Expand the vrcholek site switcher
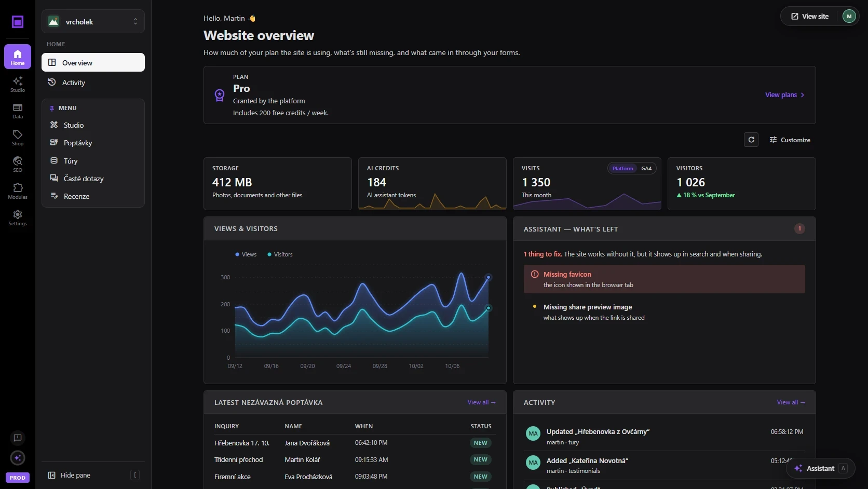Image resolution: width=868 pixels, height=489 pixels. click(x=93, y=22)
